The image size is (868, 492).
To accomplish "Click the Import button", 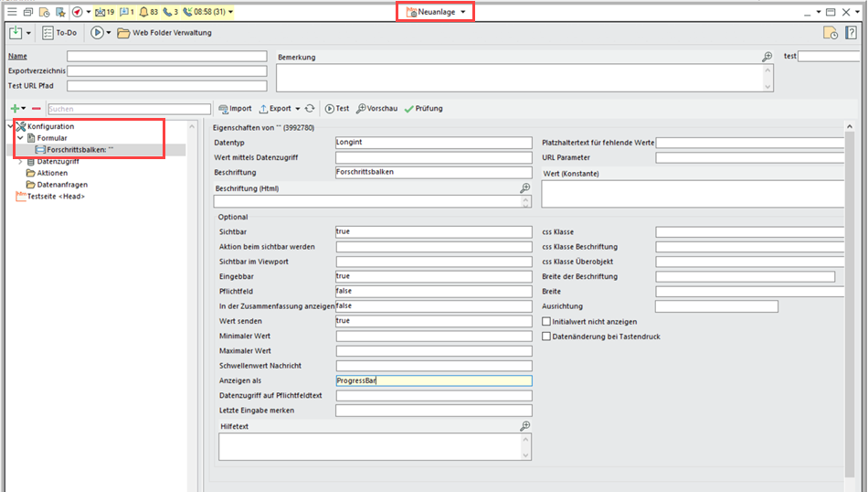I will [x=235, y=108].
